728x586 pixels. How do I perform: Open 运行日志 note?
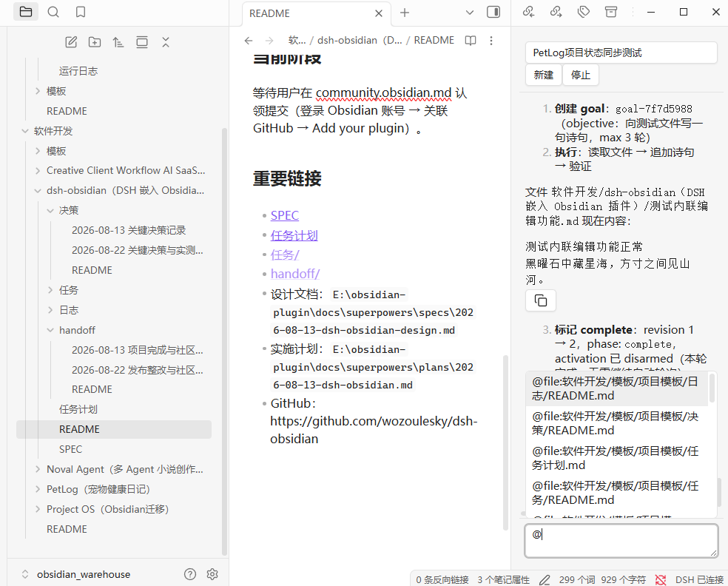[78, 71]
